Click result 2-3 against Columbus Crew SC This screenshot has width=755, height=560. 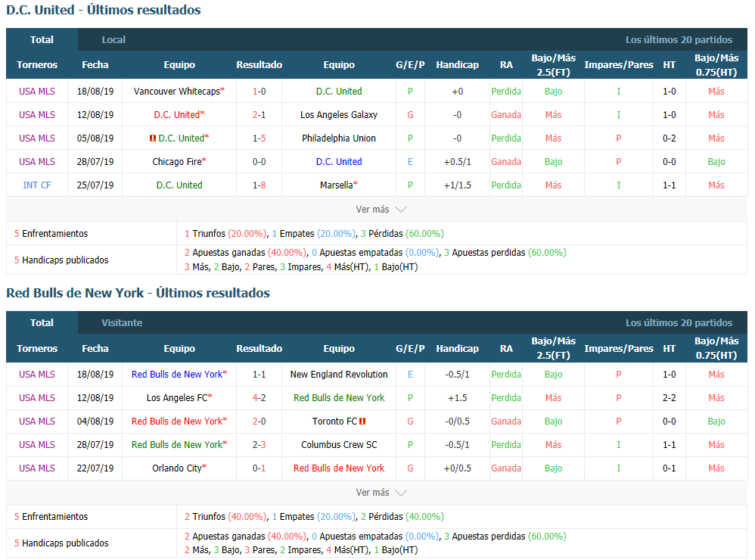pyautogui.click(x=259, y=445)
